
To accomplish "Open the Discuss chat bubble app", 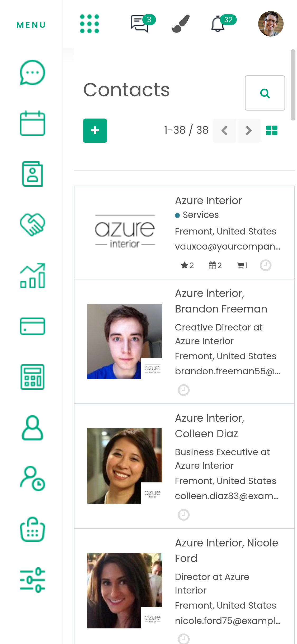I will (32, 72).
